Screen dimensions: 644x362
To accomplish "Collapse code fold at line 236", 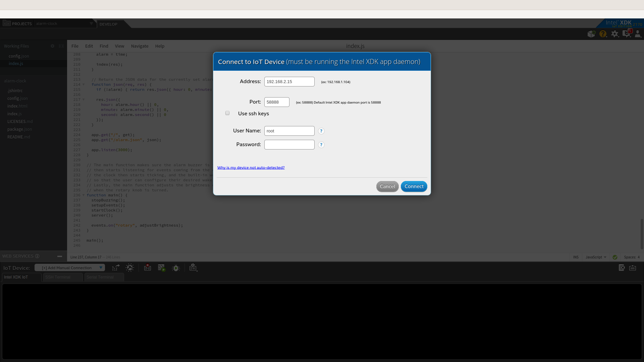I will [x=84, y=195].
